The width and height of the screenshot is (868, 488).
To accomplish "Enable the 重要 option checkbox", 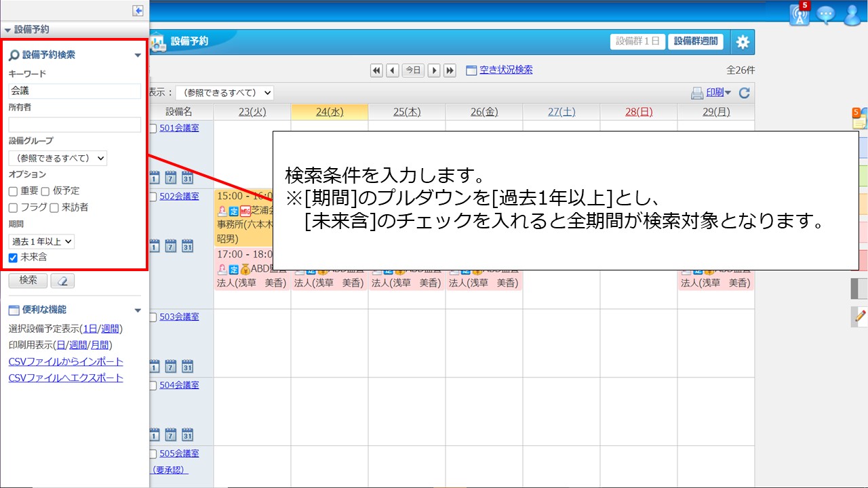I will point(13,192).
